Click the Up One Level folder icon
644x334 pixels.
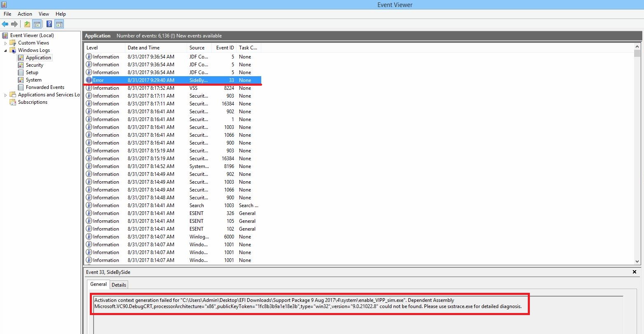pos(27,24)
